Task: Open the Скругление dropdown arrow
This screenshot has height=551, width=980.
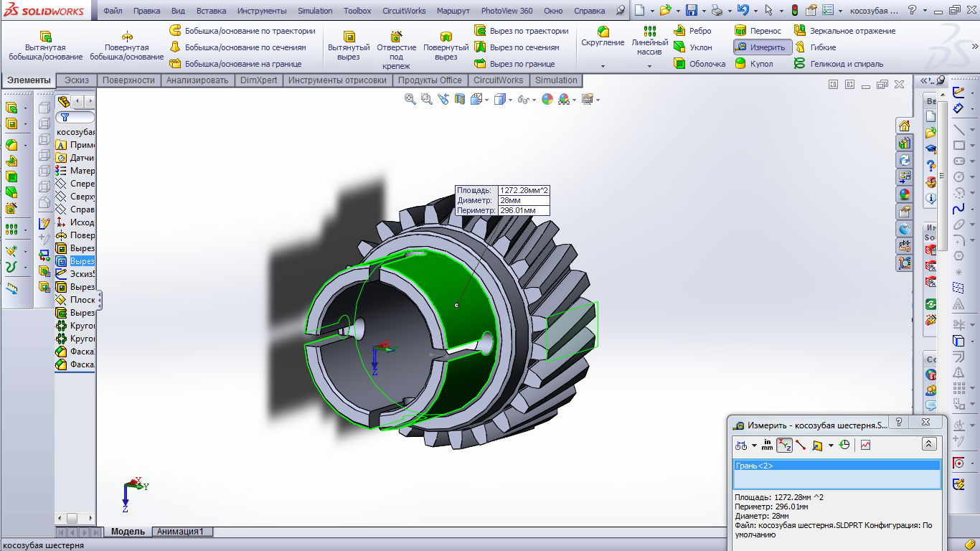Action: (x=603, y=66)
